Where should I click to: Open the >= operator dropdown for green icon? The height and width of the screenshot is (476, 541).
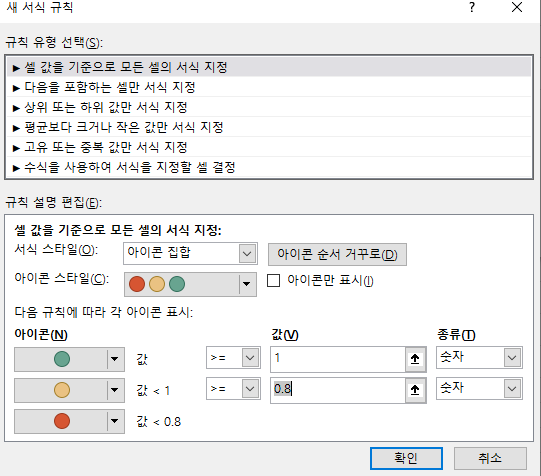[x=233, y=358]
